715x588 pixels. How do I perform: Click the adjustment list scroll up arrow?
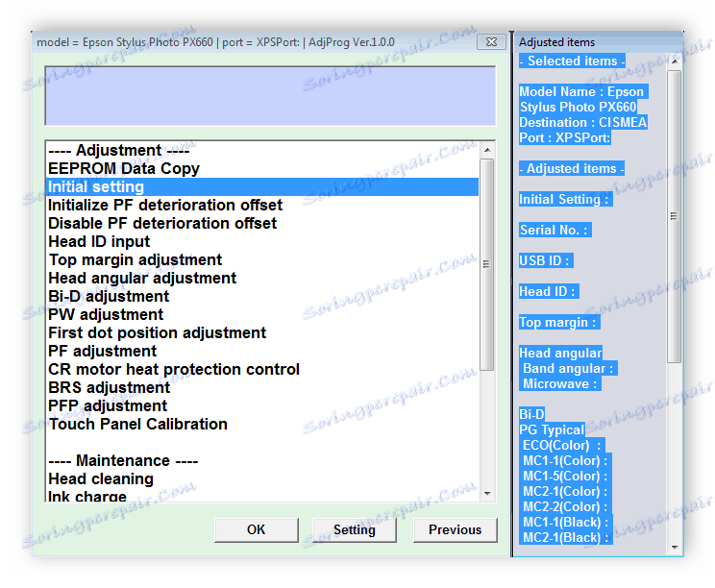487,150
